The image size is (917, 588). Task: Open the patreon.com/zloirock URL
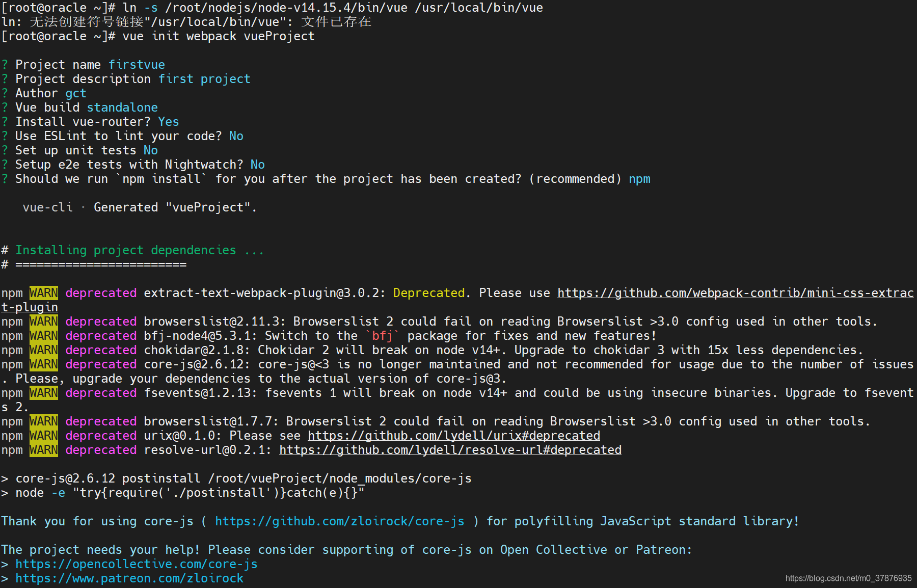[129, 578]
